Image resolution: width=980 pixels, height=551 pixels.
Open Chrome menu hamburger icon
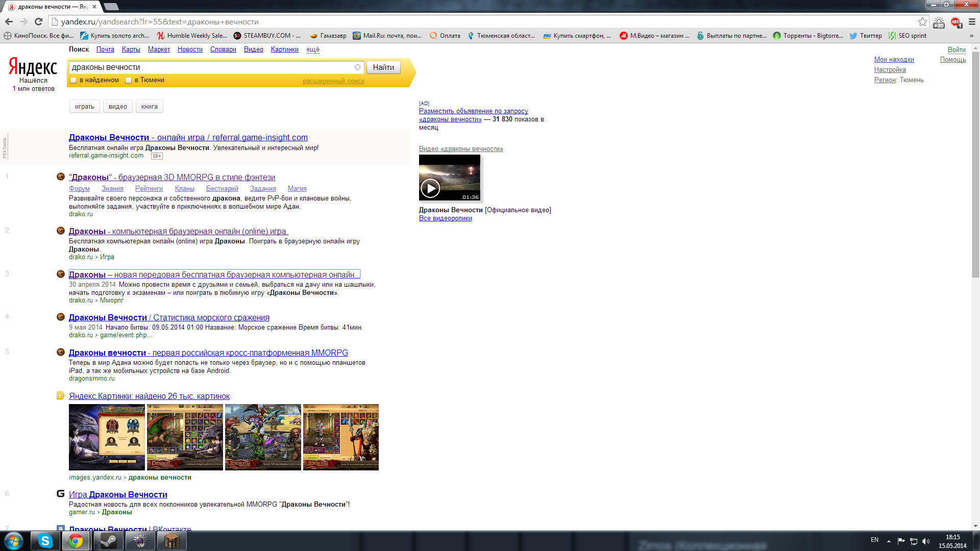pos(972,21)
